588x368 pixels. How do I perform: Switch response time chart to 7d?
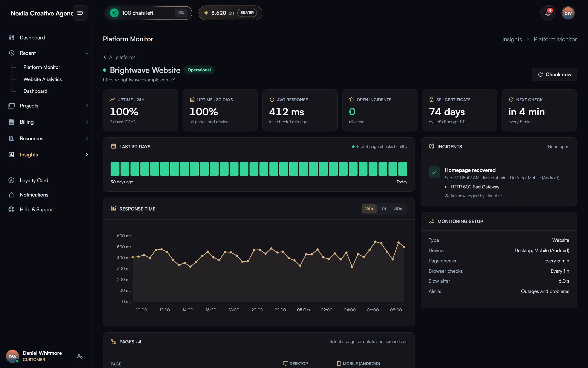[x=383, y=209]
